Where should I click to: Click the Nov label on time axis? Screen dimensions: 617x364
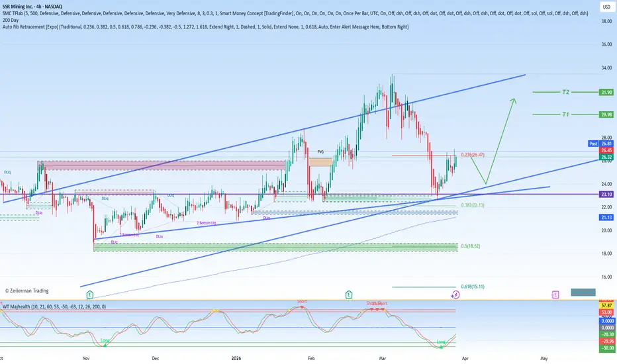tap(86, 358)
